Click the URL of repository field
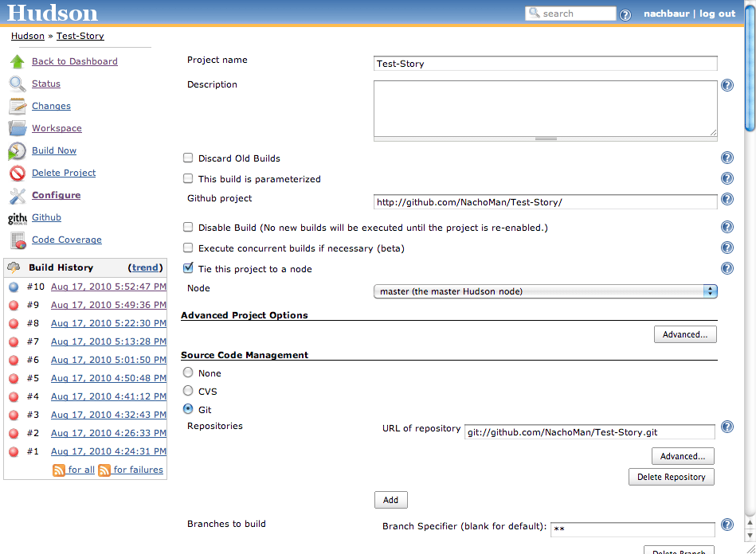Viewport: 756px width, 554px height. point(590,432)
